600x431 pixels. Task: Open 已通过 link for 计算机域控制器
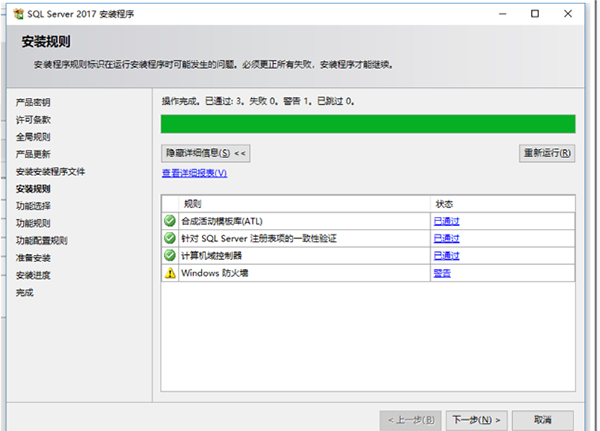(446, 256)
